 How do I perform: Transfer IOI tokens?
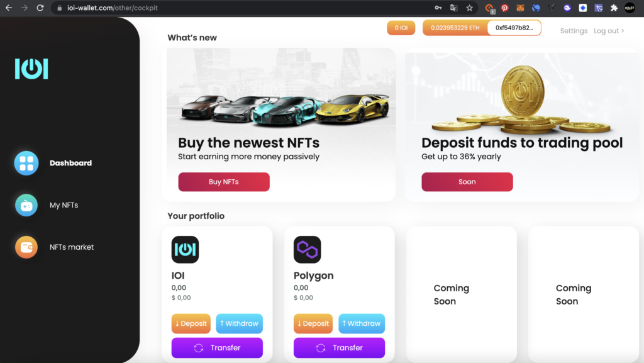pyautogui.click(x=217, y=348)
